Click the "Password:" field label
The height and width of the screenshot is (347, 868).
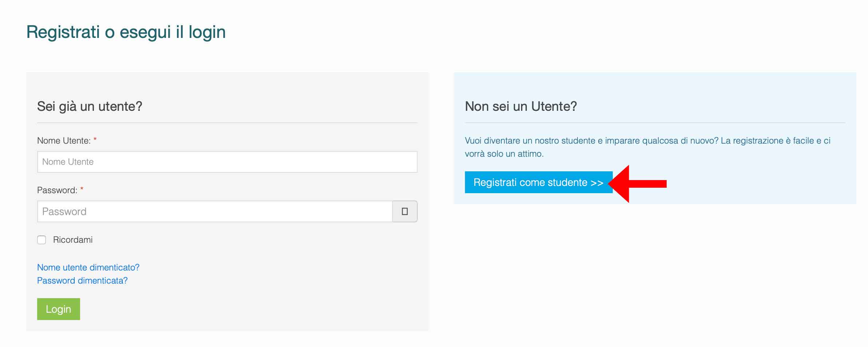pos(57,190)
